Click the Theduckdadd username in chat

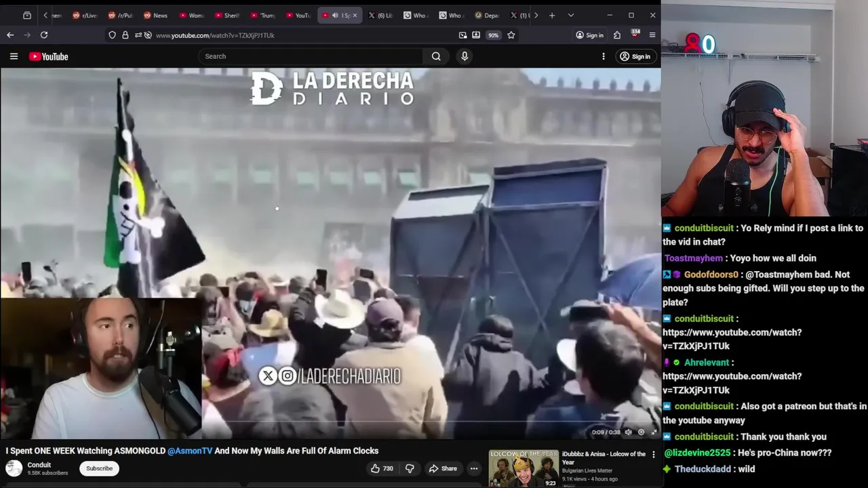pos(704,469)
